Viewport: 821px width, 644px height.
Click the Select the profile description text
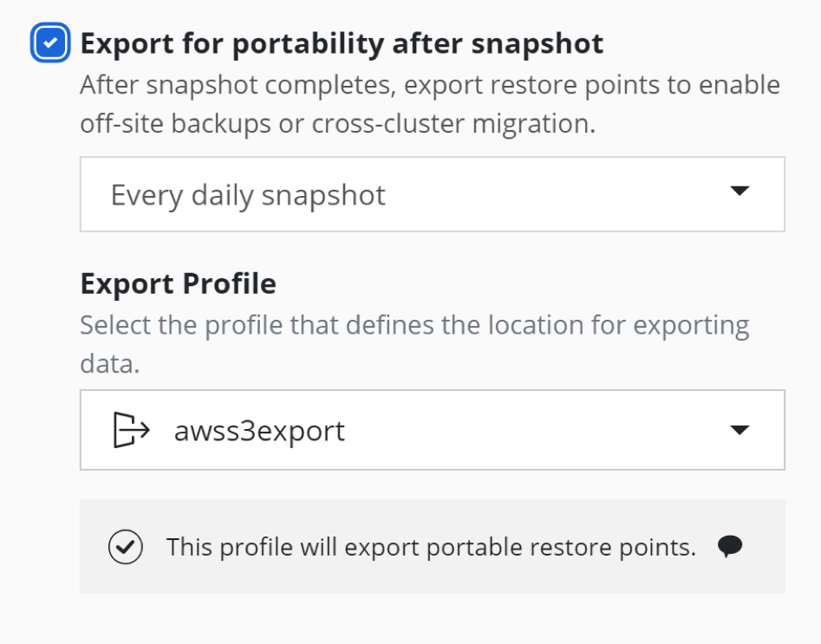coord(414,344)
